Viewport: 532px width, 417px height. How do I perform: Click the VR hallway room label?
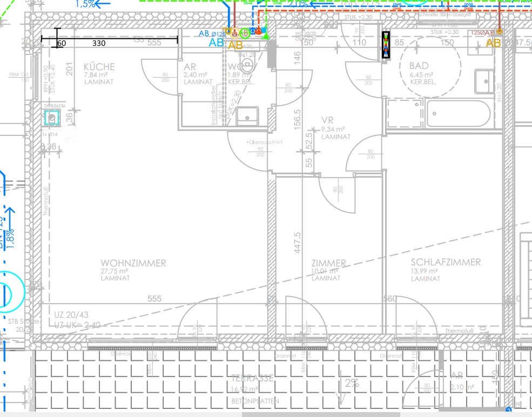pyautogui.click(x=327, y=120)
